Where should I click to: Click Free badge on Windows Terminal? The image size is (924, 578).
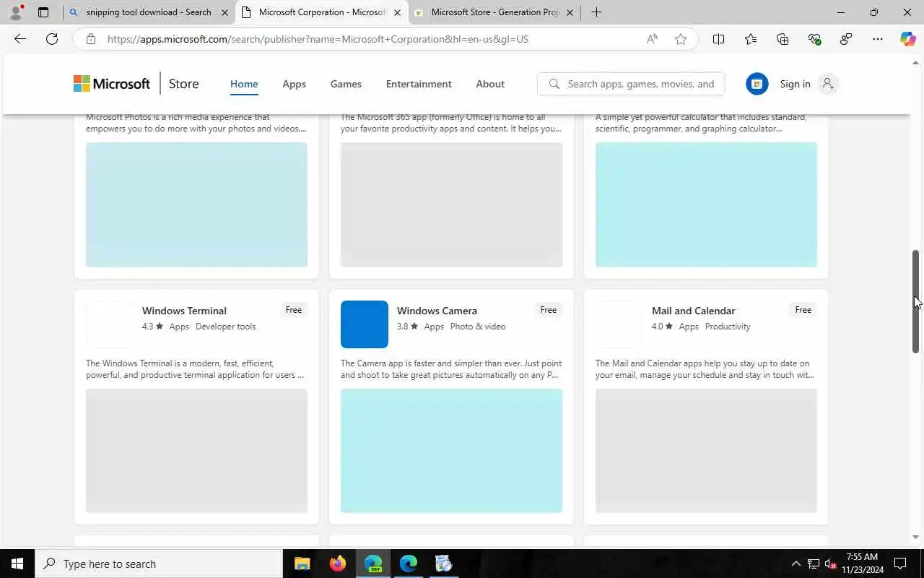(x=294, y=310)
